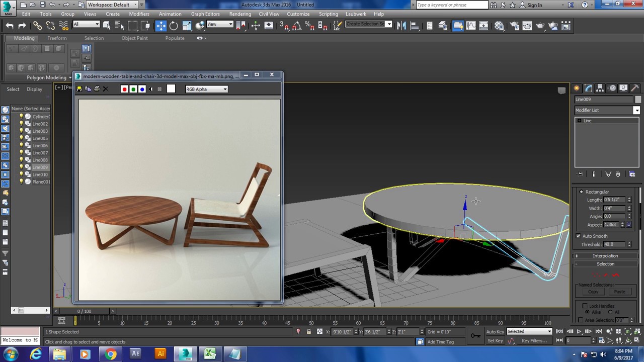The width and height of the screenshot is (644, 362).
Task: Activate the Select and Scale tool
Action: coord(187,26)
